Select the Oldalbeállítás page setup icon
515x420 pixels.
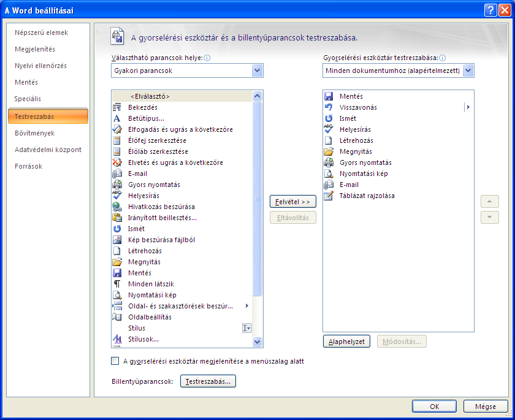pyautogui.click(x=117, y=317)
